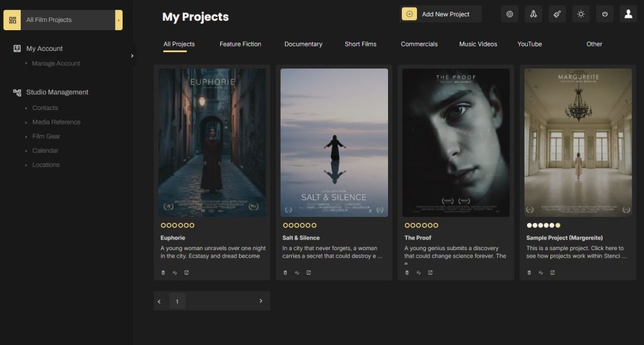Open The Proof poster thumbnail
Screen dimensions: 644x345
(x=456, y=143)
